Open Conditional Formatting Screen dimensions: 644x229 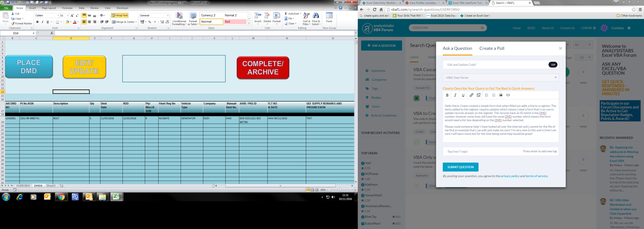coord(179,19)
